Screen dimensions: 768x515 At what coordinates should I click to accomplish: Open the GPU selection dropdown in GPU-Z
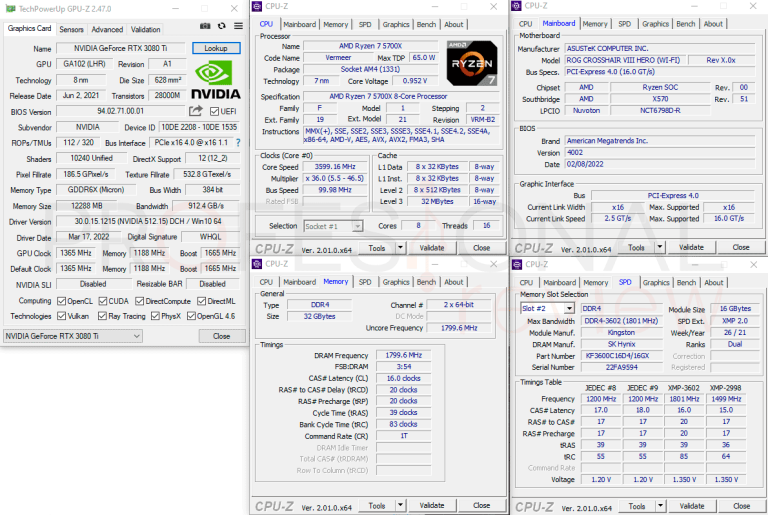(73, 336)
